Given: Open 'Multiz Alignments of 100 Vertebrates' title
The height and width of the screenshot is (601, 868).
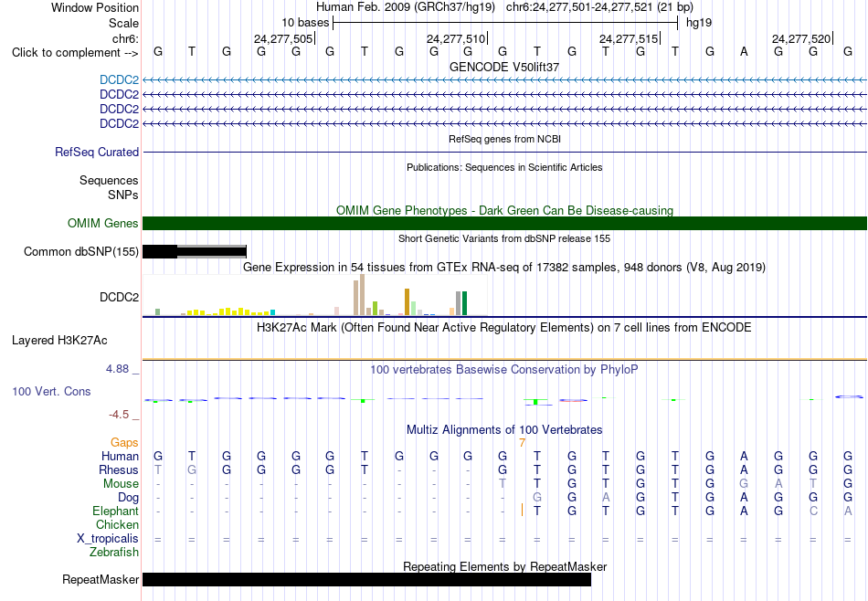Looking at the screenshot, I should tap(504, 429).
